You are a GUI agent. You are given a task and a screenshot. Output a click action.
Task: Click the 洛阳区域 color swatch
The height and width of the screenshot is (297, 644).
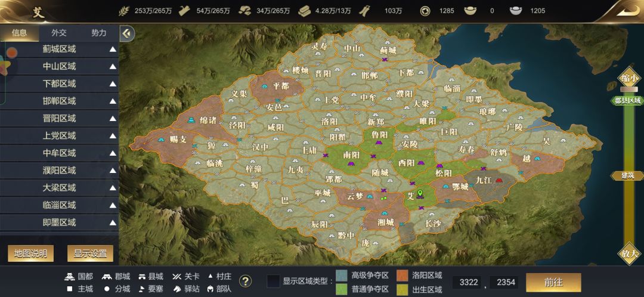[x=402, y=276]
